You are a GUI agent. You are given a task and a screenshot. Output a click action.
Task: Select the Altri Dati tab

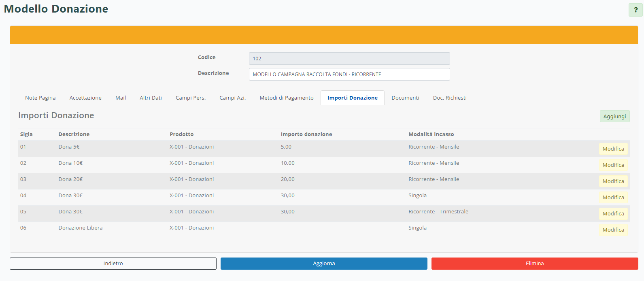151,98
